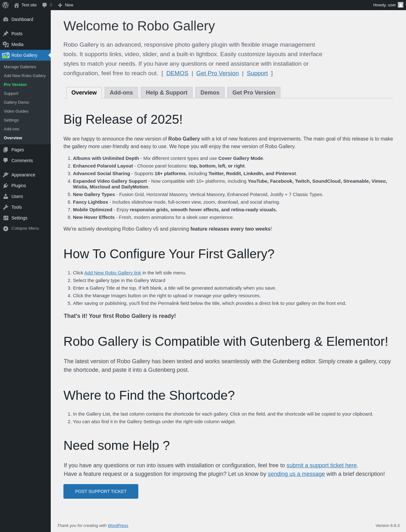Switch to the Add-ons tab
This screenshot has height=532, width=406.
coord(121,93)
